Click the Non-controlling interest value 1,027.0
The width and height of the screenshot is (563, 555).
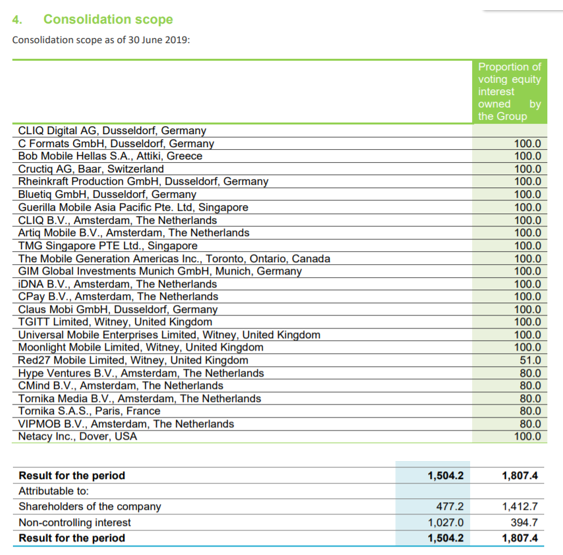tap(446, 522)
